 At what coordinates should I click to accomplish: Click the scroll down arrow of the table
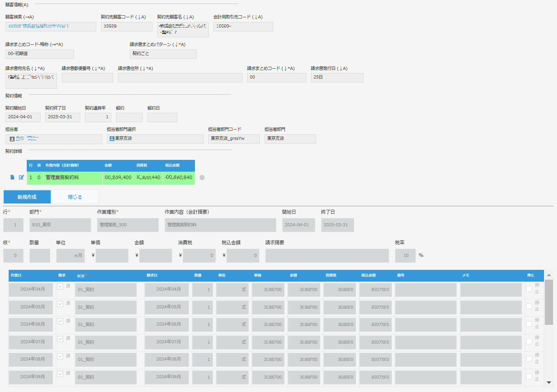pyautogui.click(x=549, y=382)
